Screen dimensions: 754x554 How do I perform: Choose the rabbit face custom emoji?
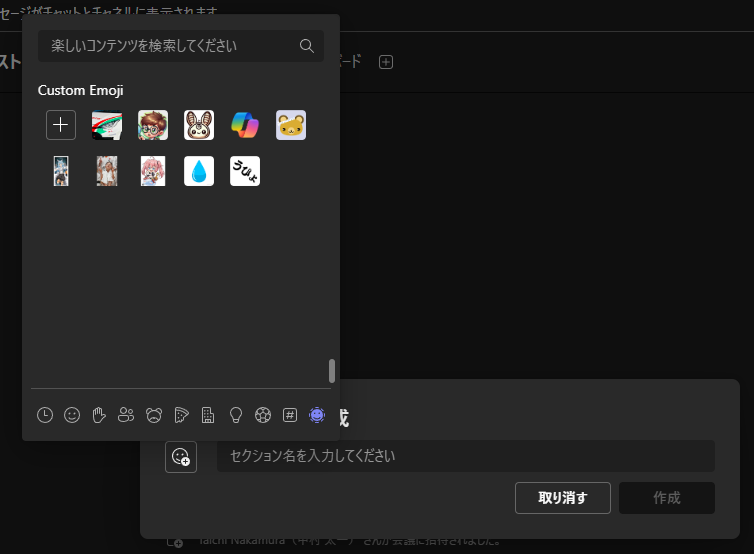tap(199, 125)
